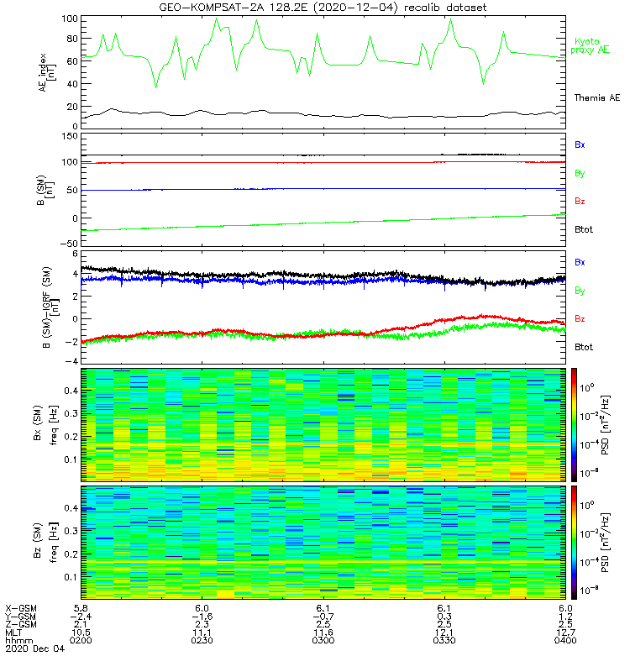Click the Btot legend in B (SM) panel

pos(583,229)
